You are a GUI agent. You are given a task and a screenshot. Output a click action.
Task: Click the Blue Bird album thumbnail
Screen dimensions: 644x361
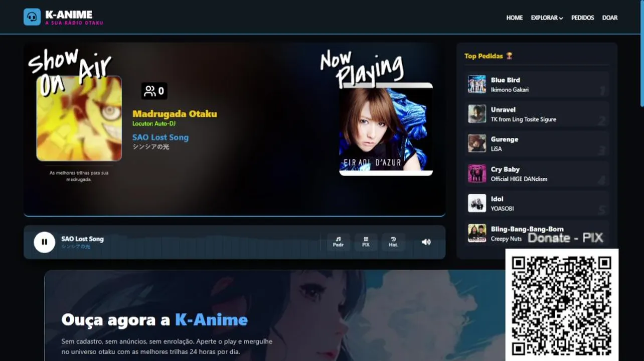pos(477,84)
